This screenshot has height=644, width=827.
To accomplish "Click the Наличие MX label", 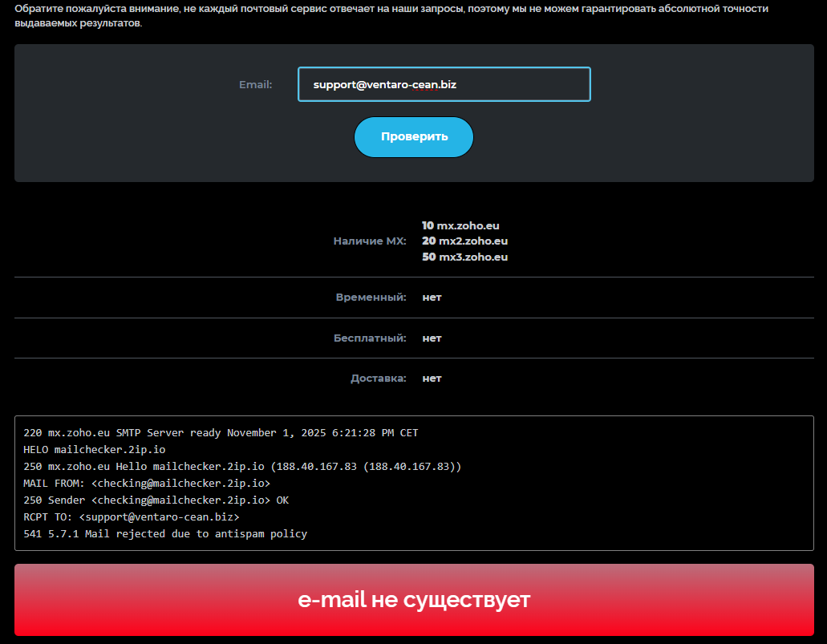I will click(370, 241).
